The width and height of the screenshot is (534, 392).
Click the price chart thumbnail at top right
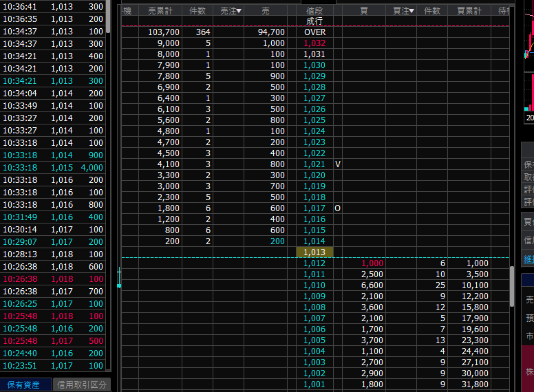[529, 61]
